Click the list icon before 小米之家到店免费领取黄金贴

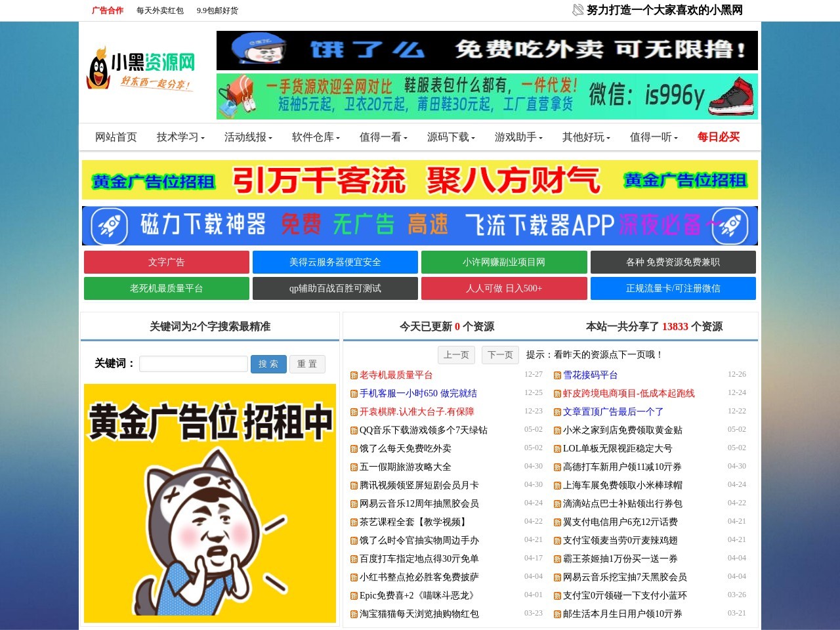click(x=557, y=430)
